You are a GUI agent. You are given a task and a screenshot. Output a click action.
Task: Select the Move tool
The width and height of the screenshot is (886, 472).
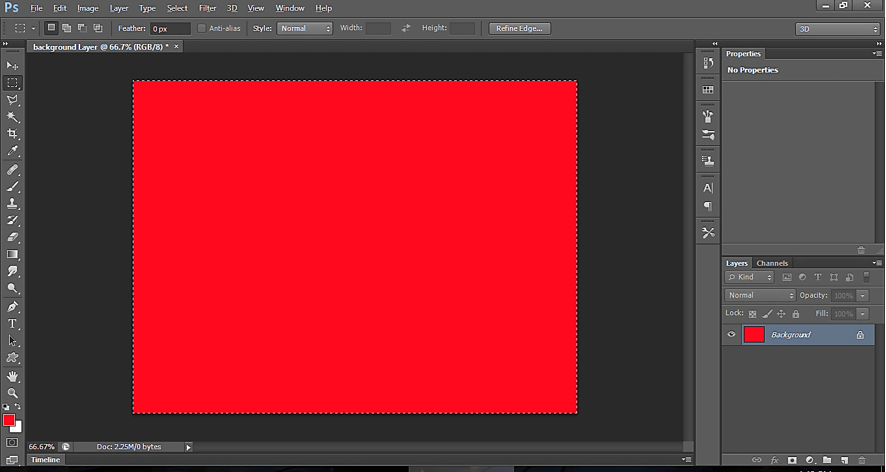coord(12,66)
